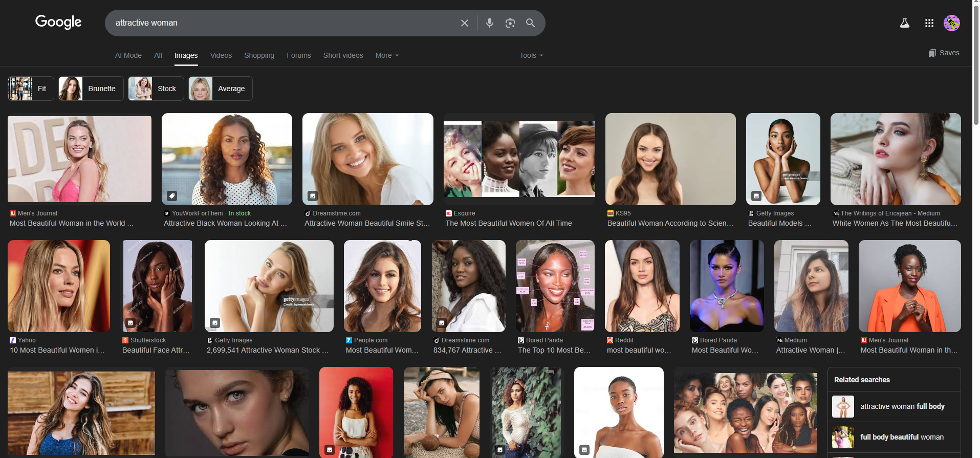Click KS95 source favicon

pos(611,213)
